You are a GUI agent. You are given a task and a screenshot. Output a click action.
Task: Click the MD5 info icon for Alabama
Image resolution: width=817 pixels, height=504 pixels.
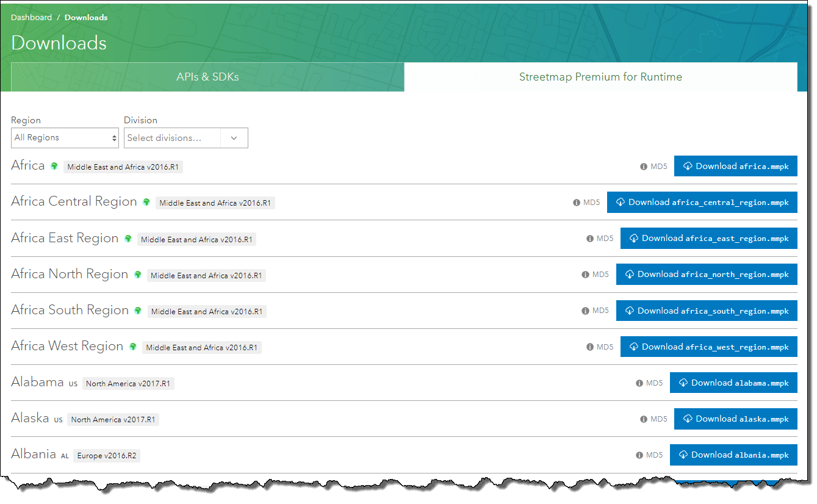point(639,383)
